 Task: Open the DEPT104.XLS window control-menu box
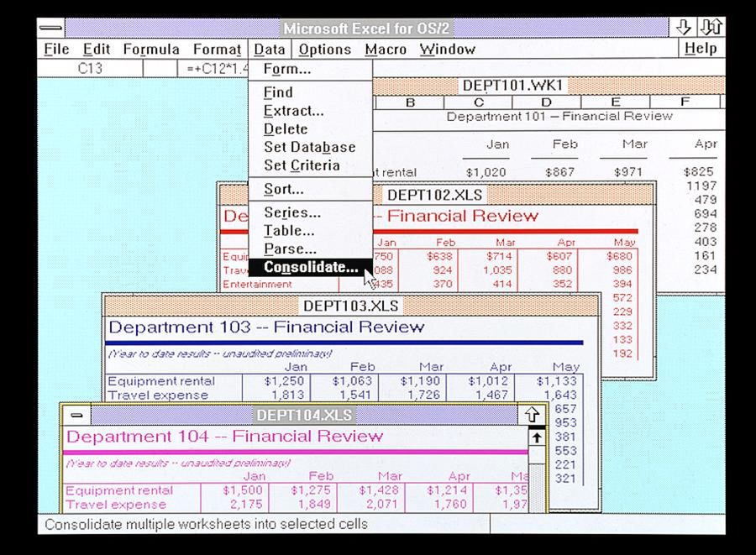click(76, 414)
